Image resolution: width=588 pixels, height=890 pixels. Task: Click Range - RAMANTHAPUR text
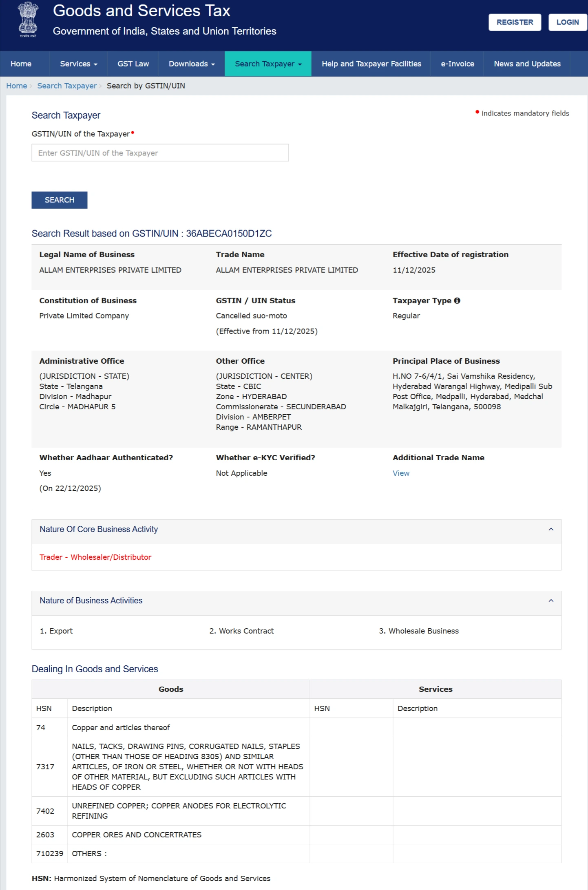tap(259, 427)
